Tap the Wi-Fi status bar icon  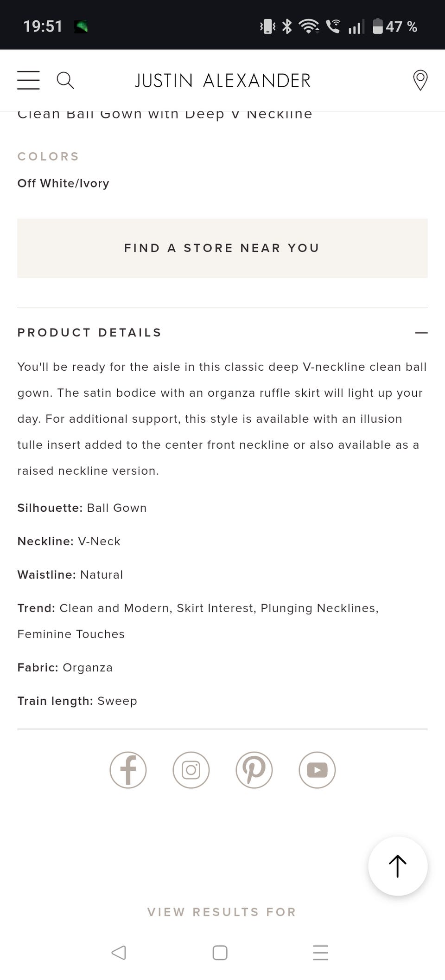pyautogui.click(x=309, y=26)
